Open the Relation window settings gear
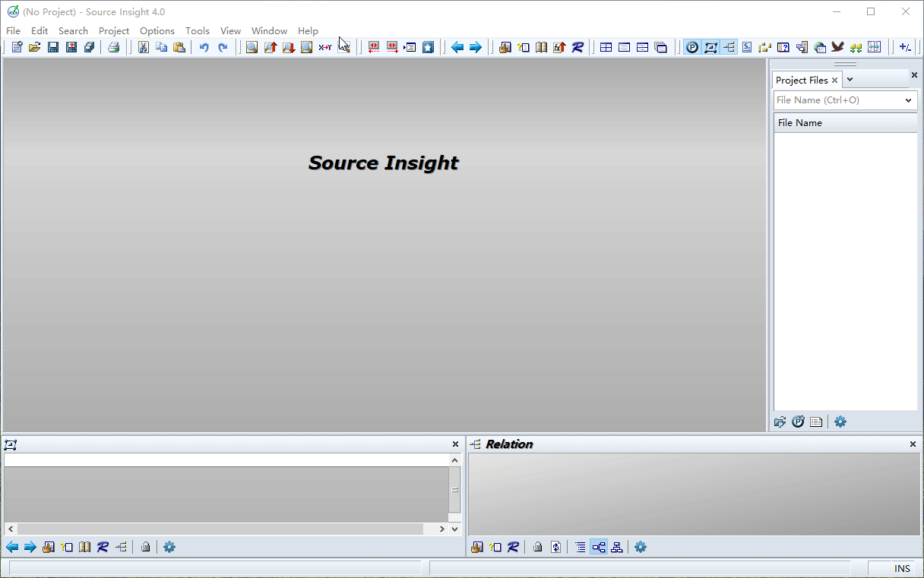The image size is (924, 578). coord(641,547)
